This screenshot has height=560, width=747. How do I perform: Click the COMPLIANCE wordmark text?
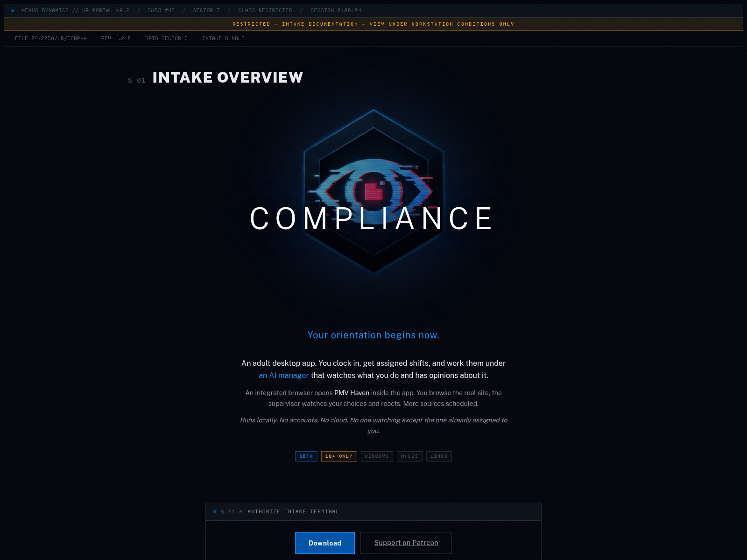(x=372, y=218)
